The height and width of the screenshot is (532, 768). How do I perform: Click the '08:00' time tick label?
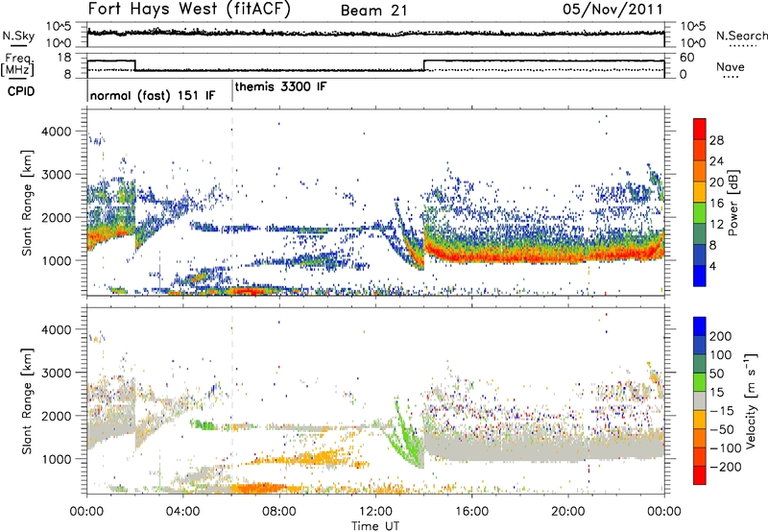pos(279,512)
